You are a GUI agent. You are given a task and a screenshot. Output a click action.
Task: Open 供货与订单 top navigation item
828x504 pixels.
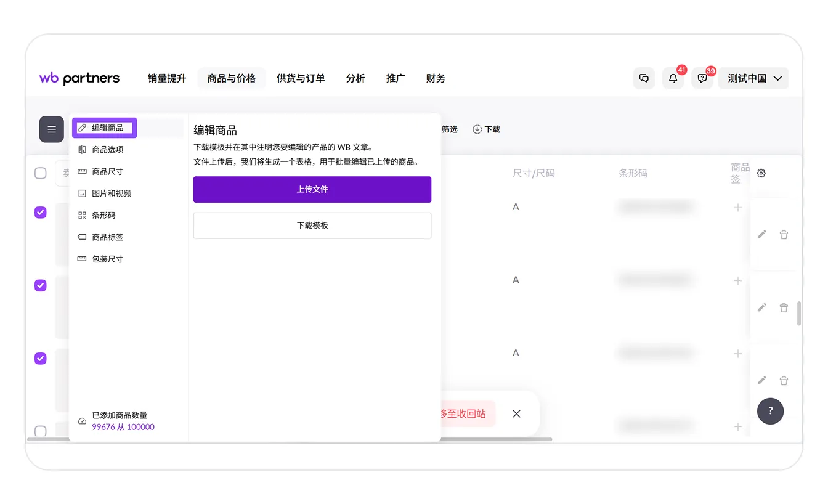click(x=301, y=78)
